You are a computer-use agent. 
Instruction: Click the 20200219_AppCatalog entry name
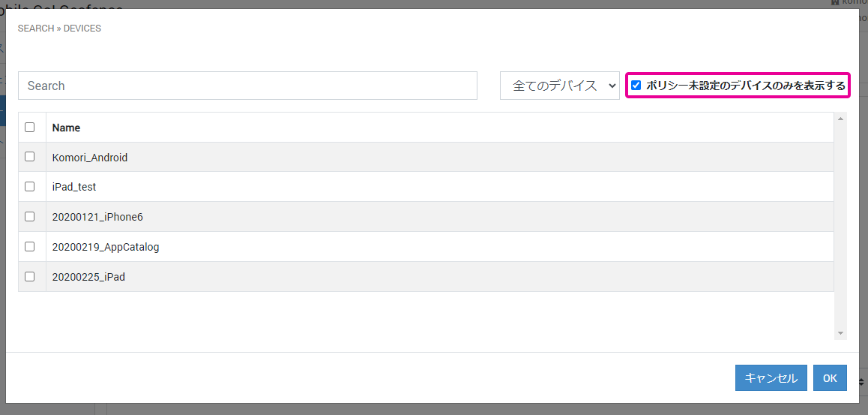coord(106,247)
